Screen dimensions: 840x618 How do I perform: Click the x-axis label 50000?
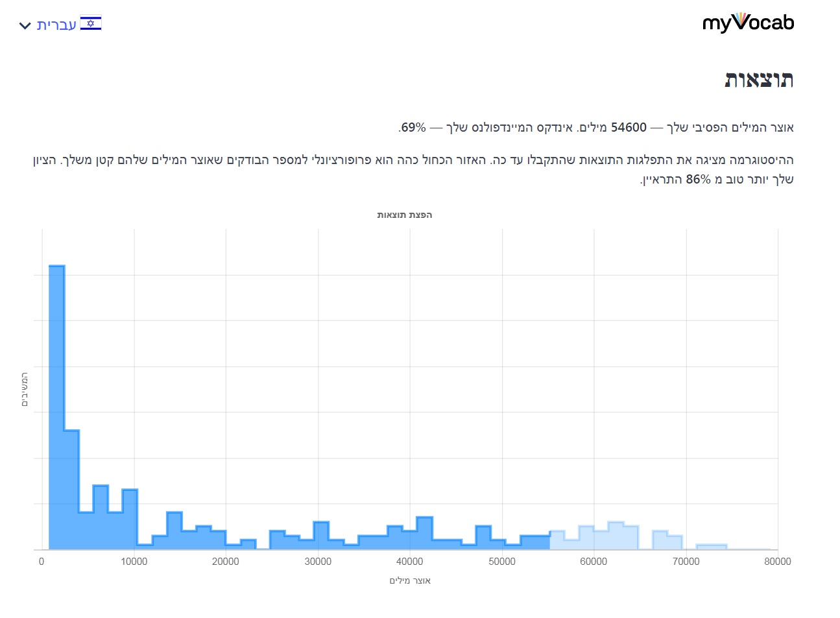[x=501, y=562]
